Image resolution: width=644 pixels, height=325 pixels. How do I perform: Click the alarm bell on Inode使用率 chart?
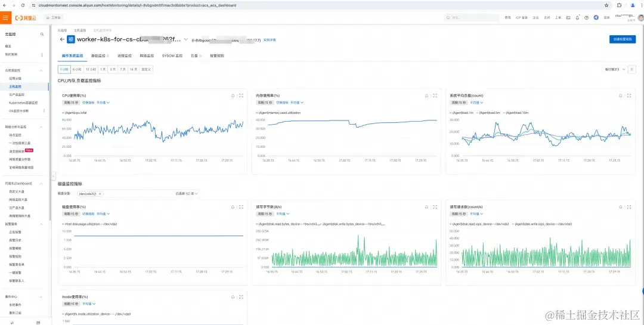point(233,296)
